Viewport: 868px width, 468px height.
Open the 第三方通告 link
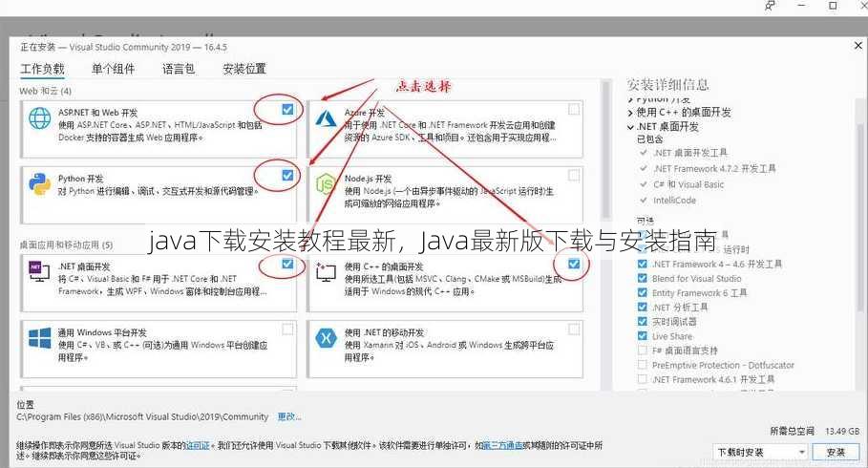pos(502,445)
